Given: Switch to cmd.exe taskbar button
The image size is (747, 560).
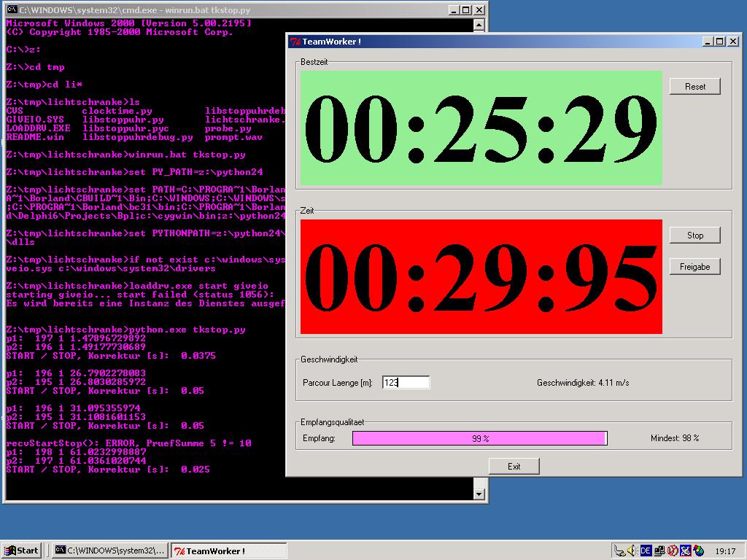Looking at the screenshot, I should click(x=110, y=551).
